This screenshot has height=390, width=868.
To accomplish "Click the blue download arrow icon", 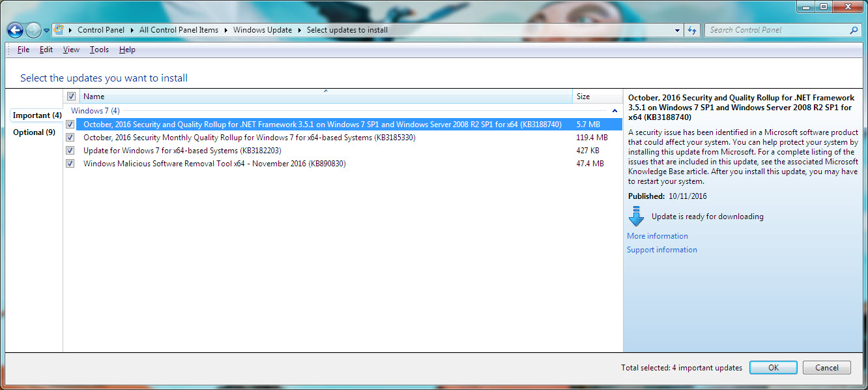I will [636, 217].
